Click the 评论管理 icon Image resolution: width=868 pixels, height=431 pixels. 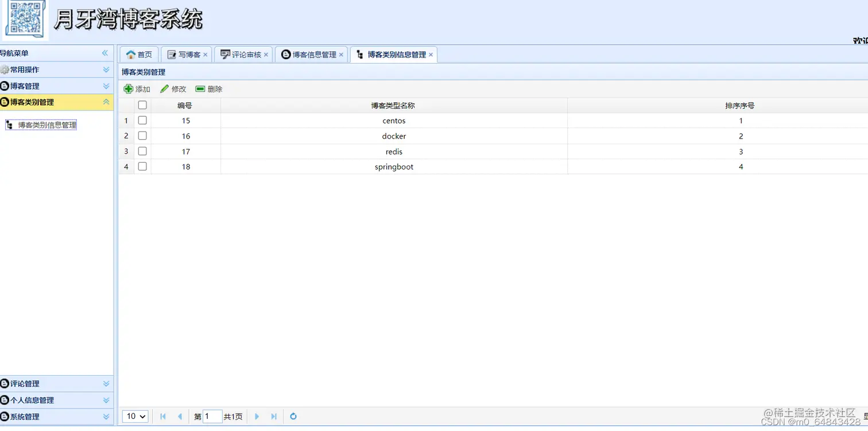[x=5, y=384]
